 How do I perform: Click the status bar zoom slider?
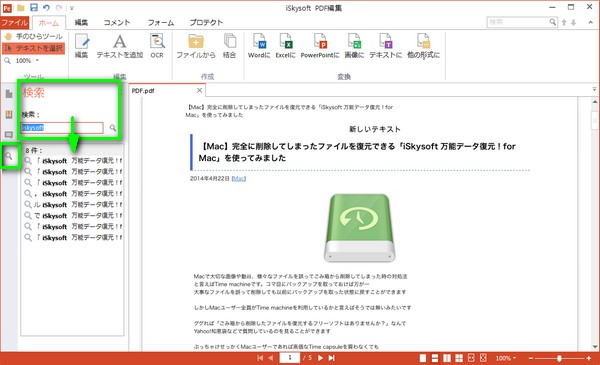(x=559, y=358)
